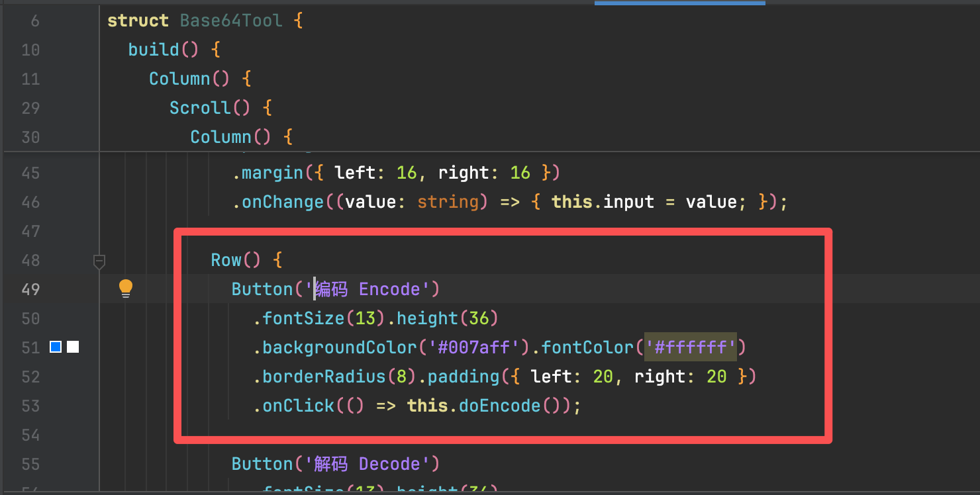
Task: Click the sticky Scroll() header line
Action: point(220,108)
